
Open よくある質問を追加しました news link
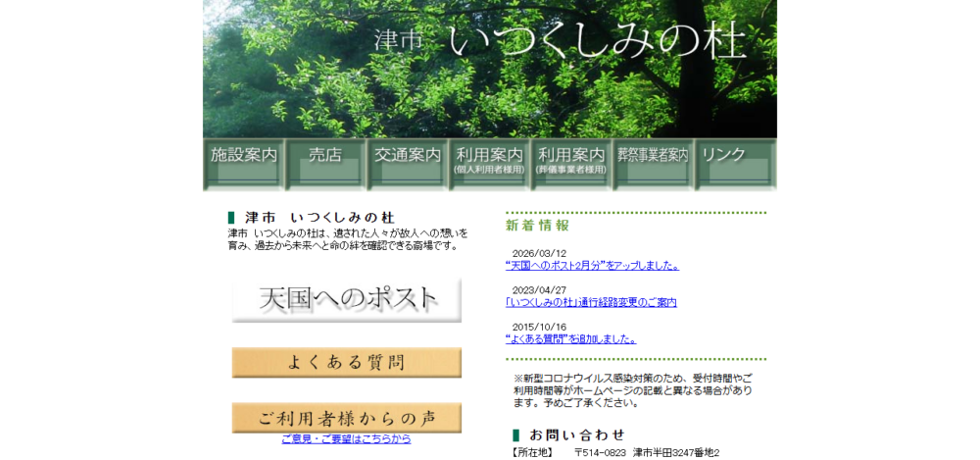[x=570, y=339]
